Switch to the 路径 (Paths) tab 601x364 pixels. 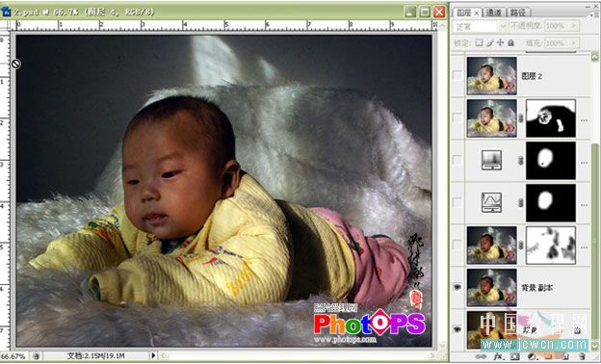[x=518, y=13]
